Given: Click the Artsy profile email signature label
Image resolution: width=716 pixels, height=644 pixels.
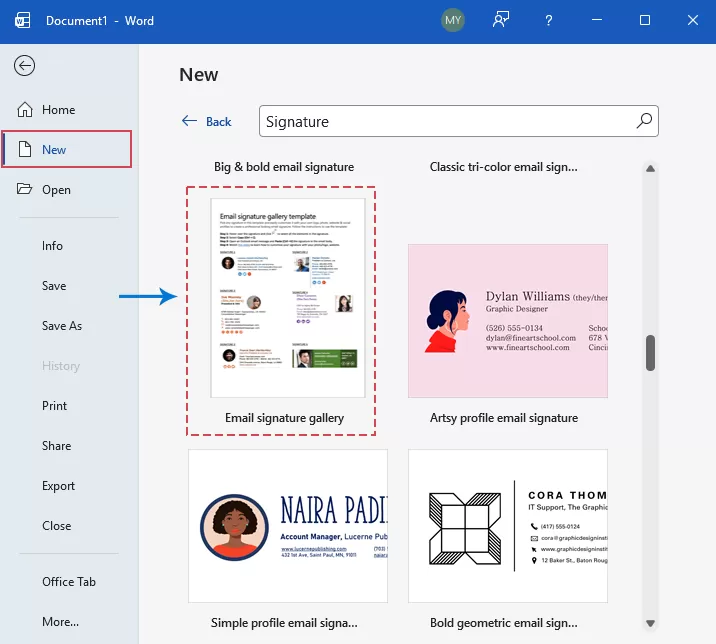Looking at the screenshot, I should (x=504, y=418).
